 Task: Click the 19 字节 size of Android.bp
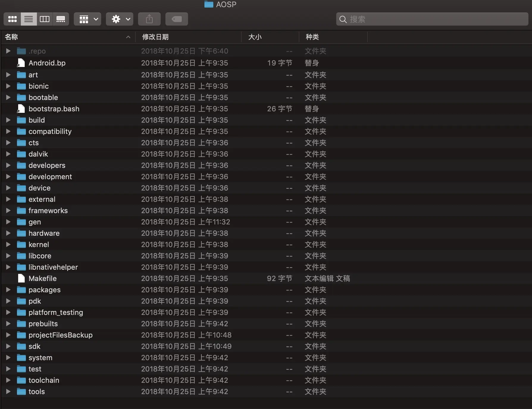point(280,63)
